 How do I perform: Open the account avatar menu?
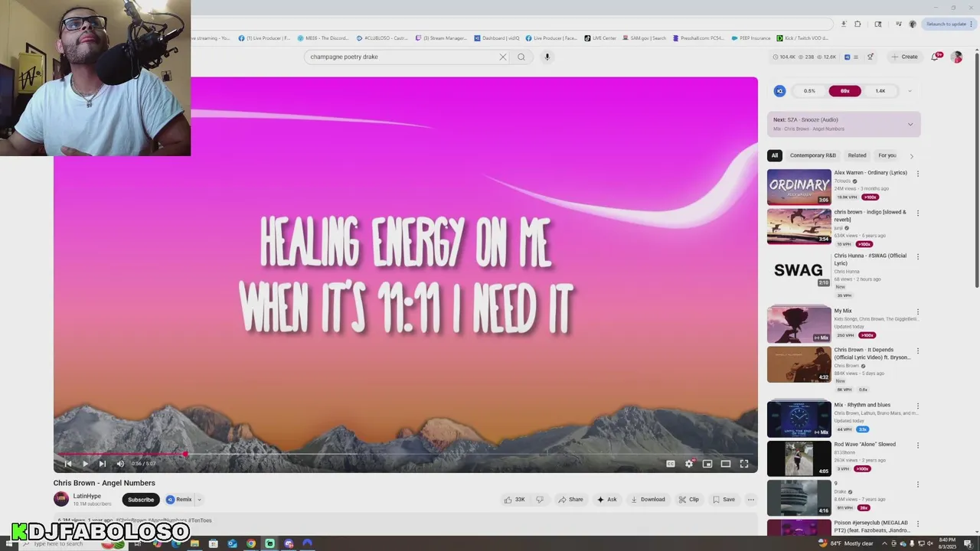pyautogui.click(x=956, y=57)
